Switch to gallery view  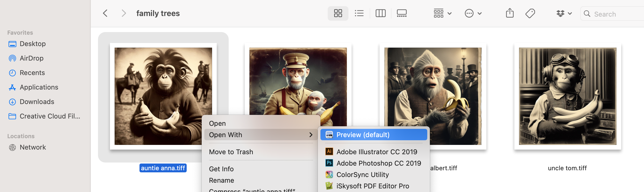pos(402,13)
